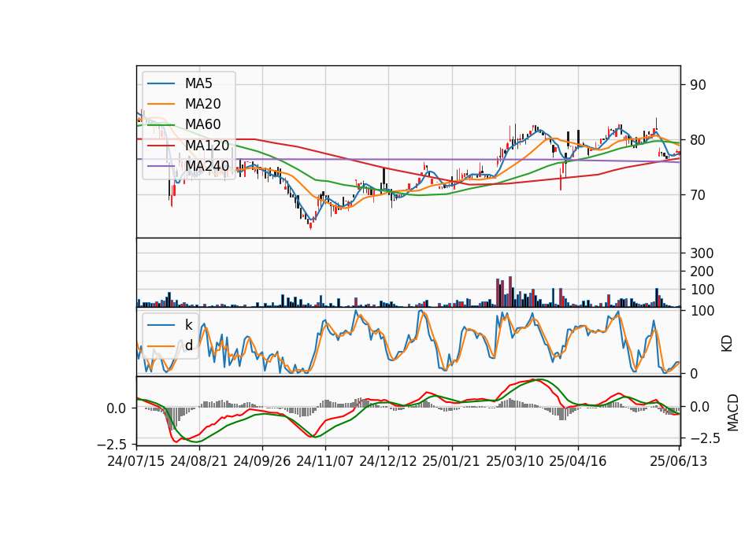Click the MA5 legend label
The width and height of the screenshot is (756, 543).
point(198,83)
